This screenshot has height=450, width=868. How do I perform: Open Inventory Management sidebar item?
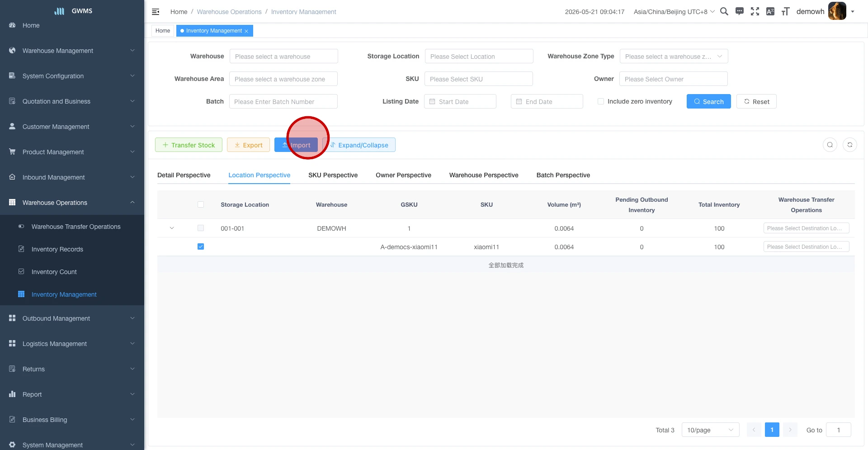72,294
